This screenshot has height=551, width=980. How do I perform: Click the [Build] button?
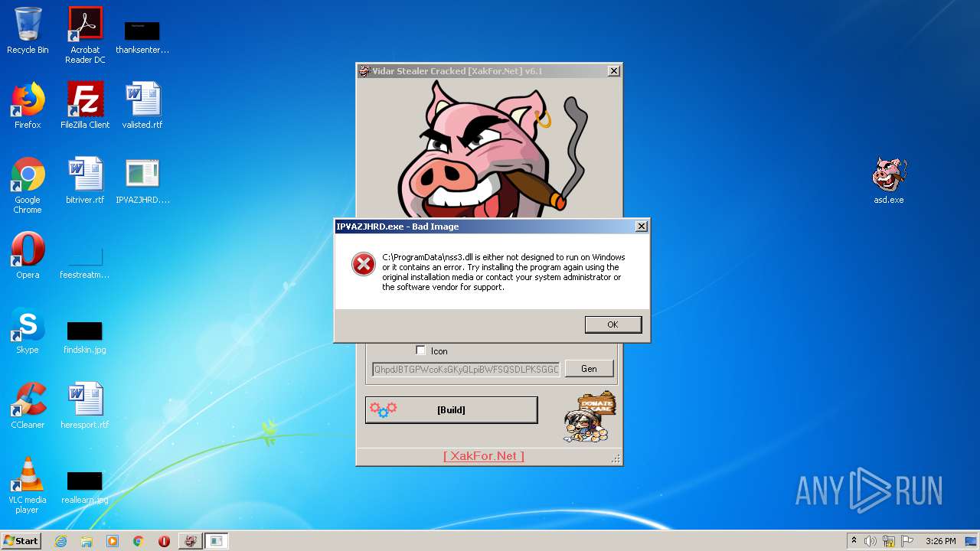tap(451, 410)
